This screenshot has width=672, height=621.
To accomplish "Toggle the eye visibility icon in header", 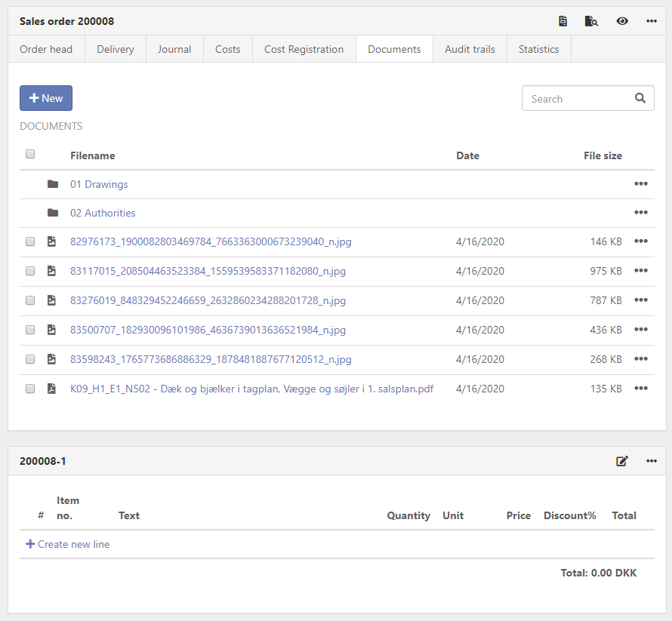I will click(x=622, y=21).
